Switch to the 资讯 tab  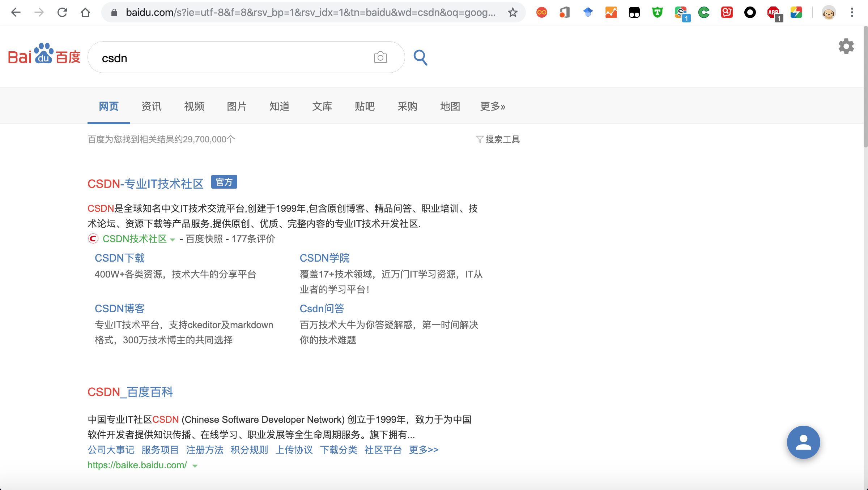[x=151, y=106]
